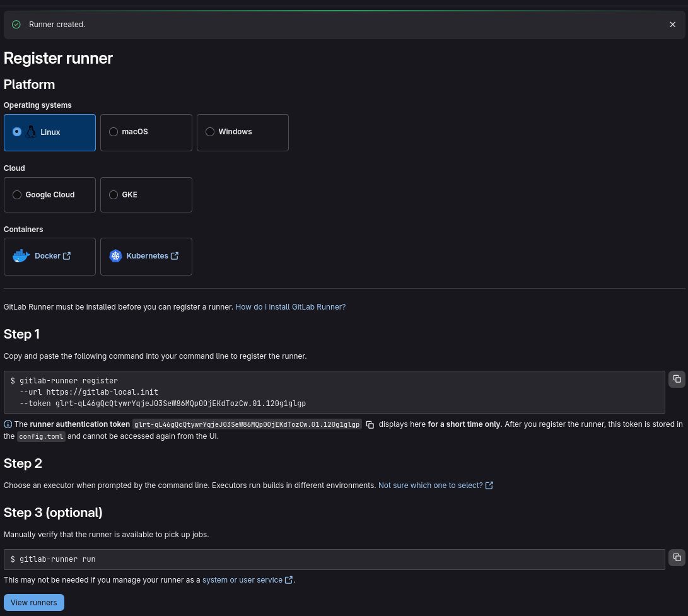Click the 'config.toml' inline code
The width and height of the screenshot is (688, 616).
pos(41,436)
